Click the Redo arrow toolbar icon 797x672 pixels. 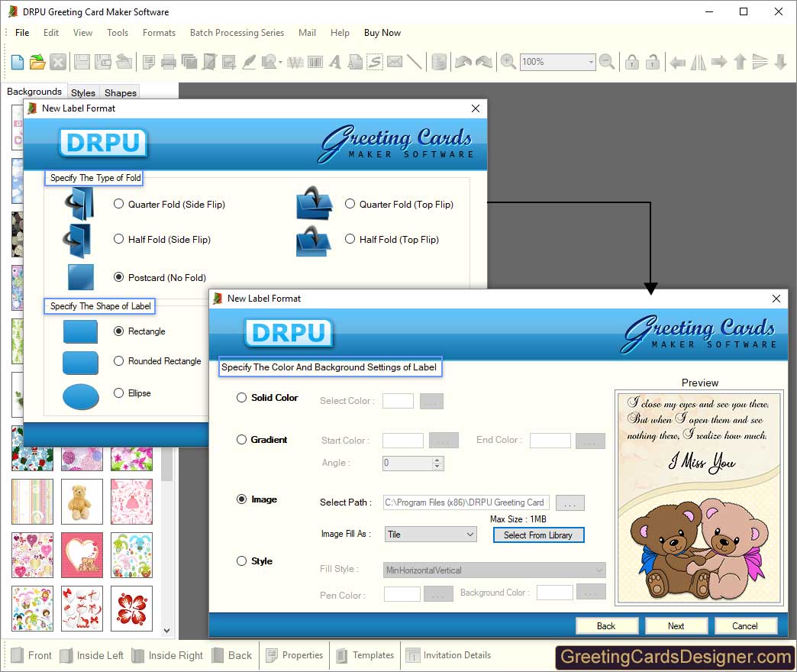484,62
